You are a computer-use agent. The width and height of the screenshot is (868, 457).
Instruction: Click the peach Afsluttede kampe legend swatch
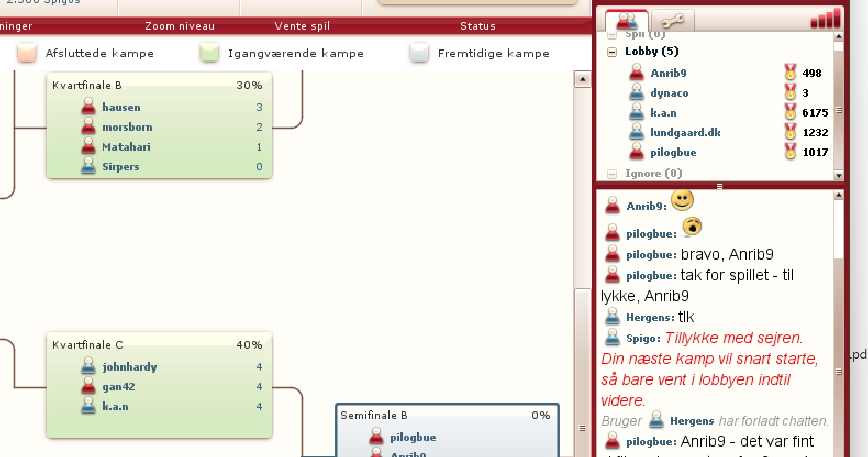[x=26, y=53]
